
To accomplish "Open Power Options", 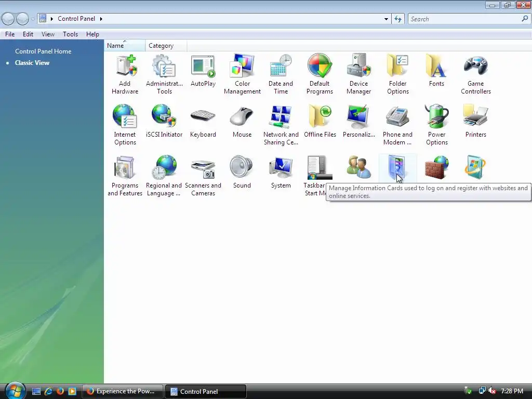I will tap(436, 125).
